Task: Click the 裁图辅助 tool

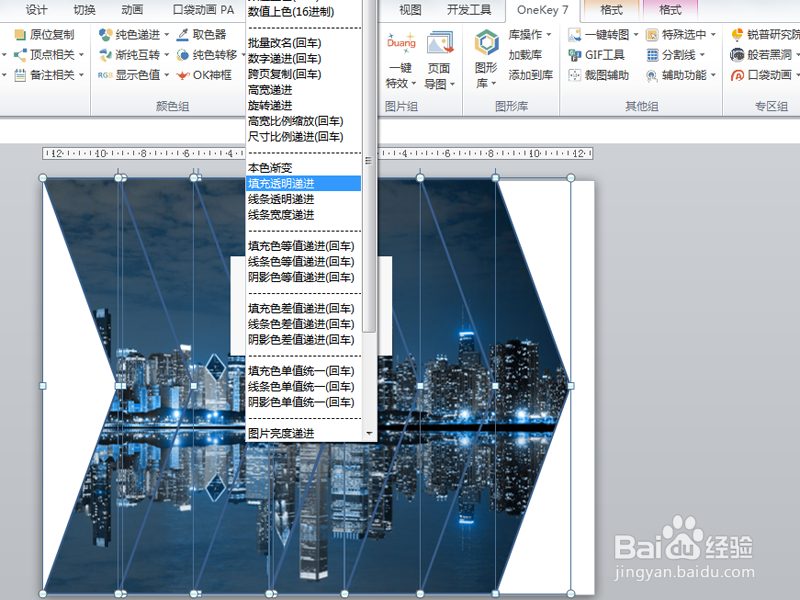Action: point(598,75)
